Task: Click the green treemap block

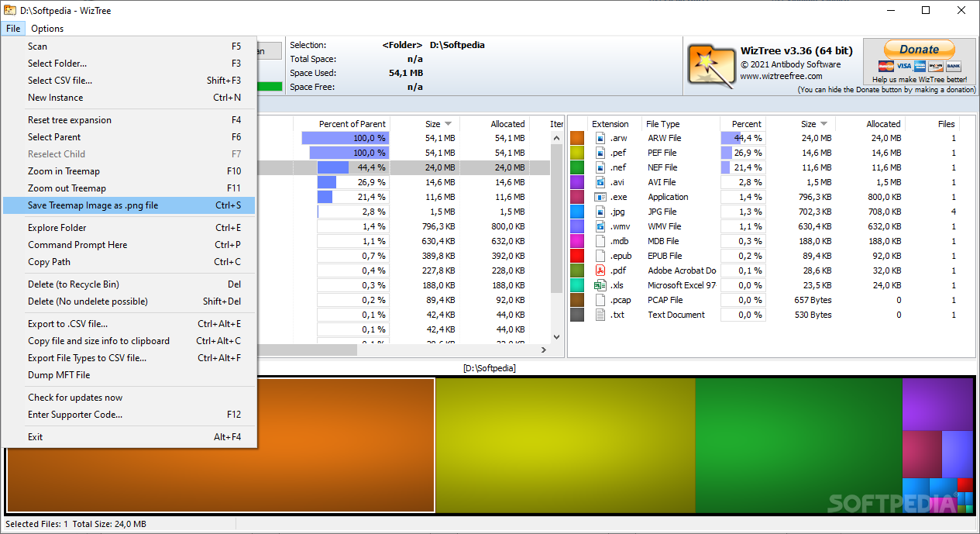Action: pos(799,445)
